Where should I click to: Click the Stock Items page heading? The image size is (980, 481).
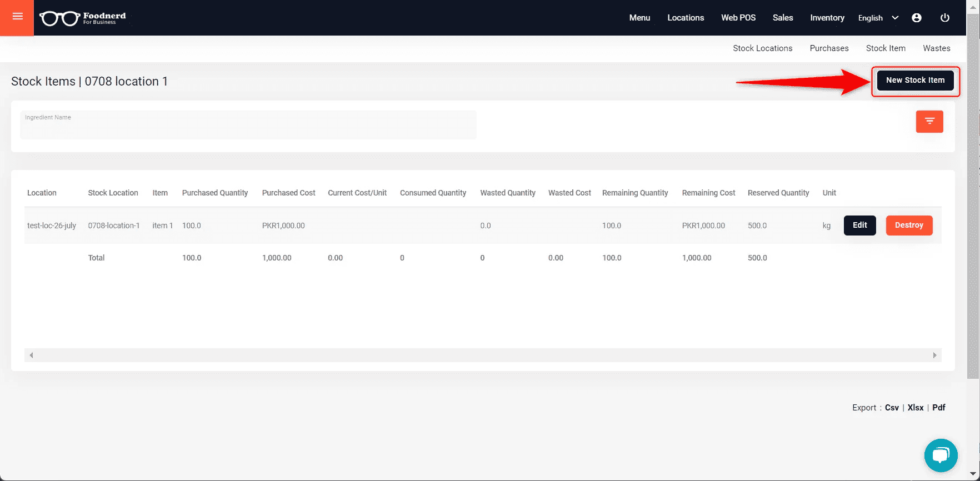coord(89,81)
